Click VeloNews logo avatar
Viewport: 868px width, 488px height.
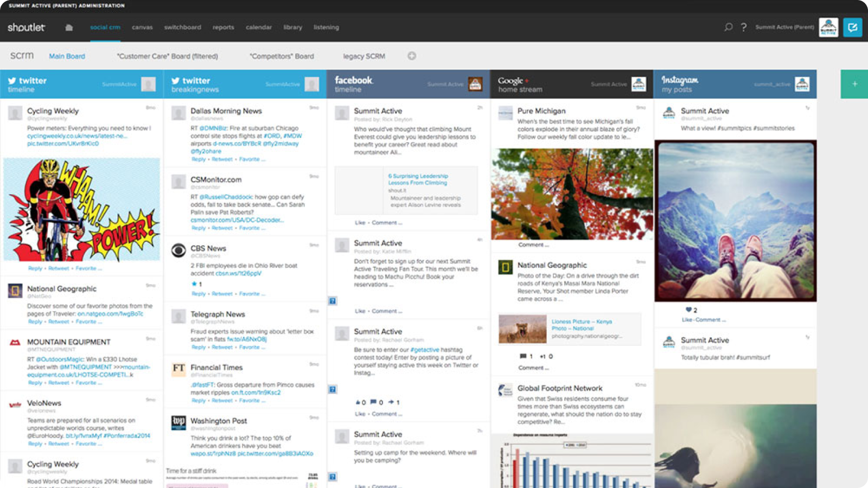(x=15, y=404)
